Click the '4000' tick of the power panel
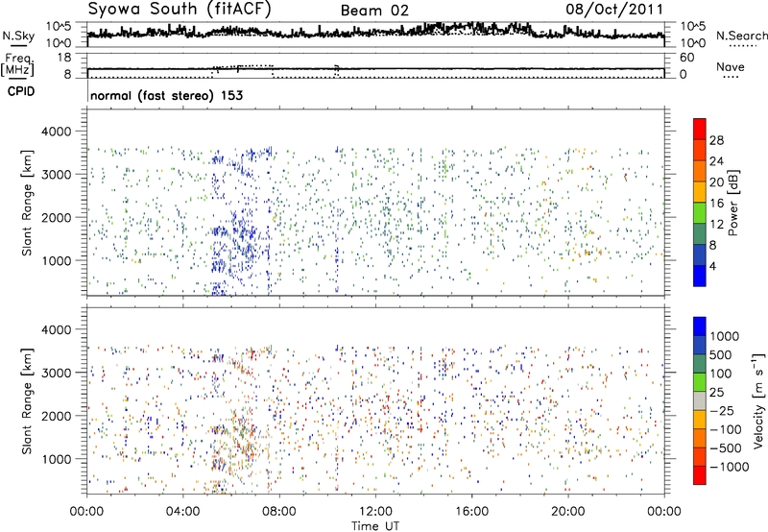This screenshot has width=768, height=532. [56, 132]
